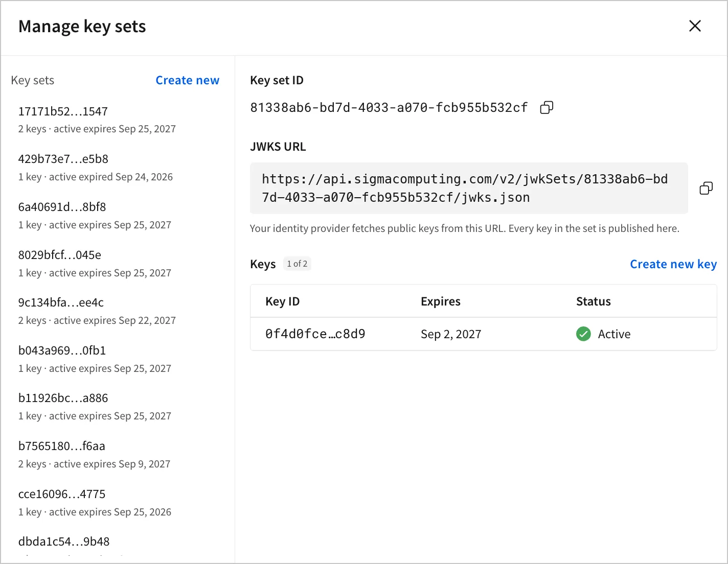Click the Key set ID 81338ab6-bd7d-4033-a070-fcb955b532cf text
The image size is (728, 564).
tap(389, 108)
